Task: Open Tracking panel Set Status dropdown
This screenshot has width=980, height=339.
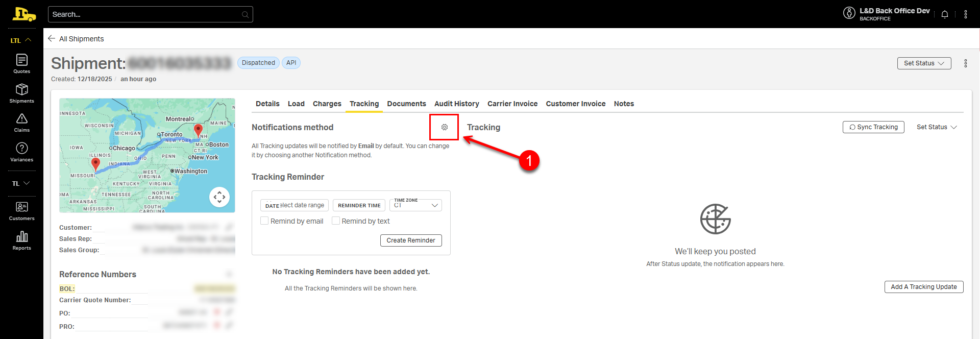Action: coord(937,127)
